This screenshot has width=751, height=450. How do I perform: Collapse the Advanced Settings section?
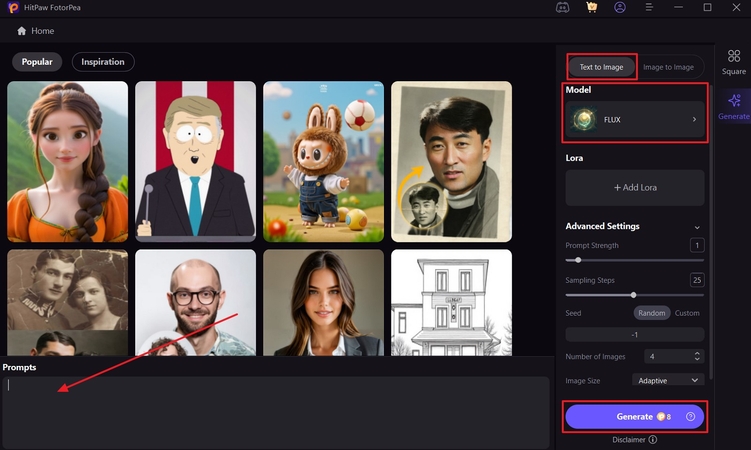(697, 227)
